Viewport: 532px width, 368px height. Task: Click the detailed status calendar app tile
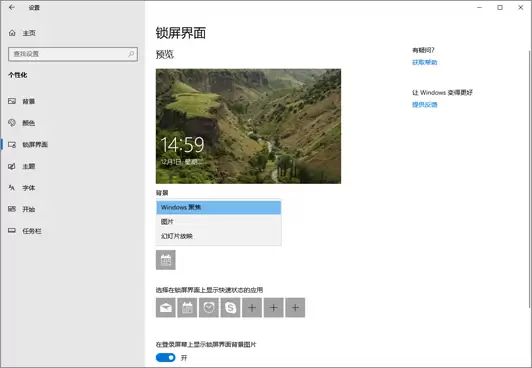click(x=166, y=260)
